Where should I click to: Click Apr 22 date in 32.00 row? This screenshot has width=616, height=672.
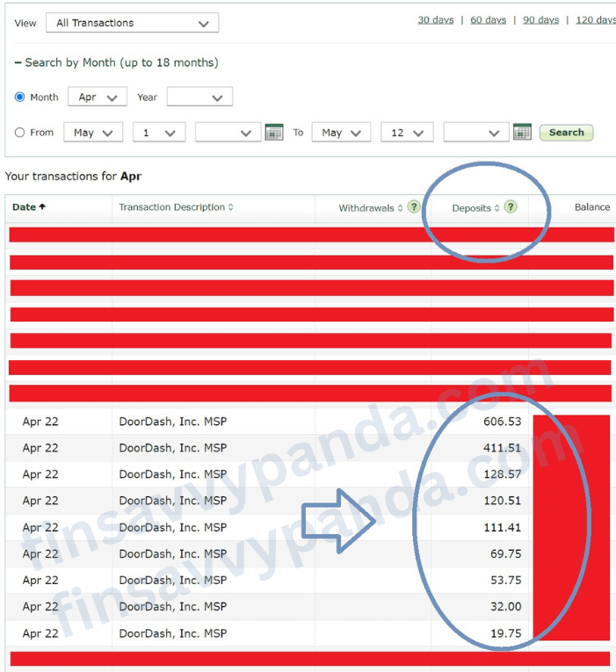pos(40,606)
